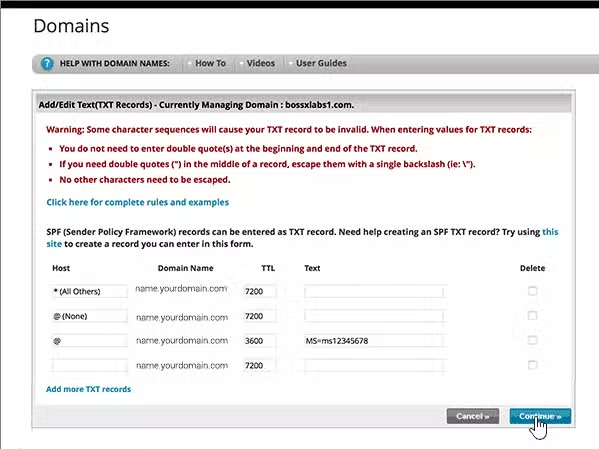Tick the Delete checkbox for the empty last row
The image size is (599, 449).
click(533, 365)
